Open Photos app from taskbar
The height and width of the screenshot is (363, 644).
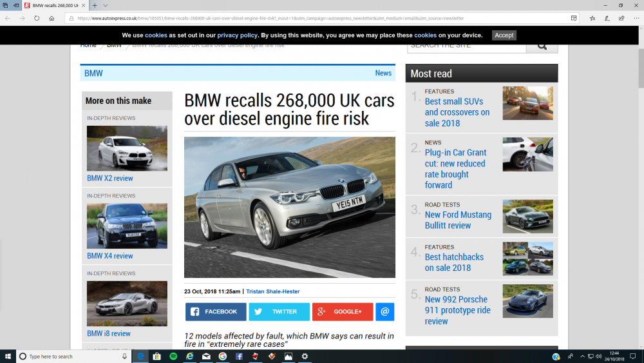coord(289,357)
